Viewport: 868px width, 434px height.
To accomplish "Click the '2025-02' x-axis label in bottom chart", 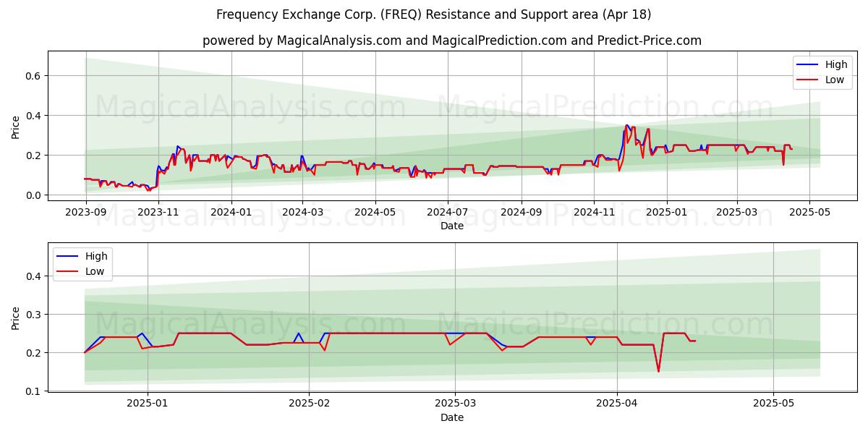I will pos(310,405).
